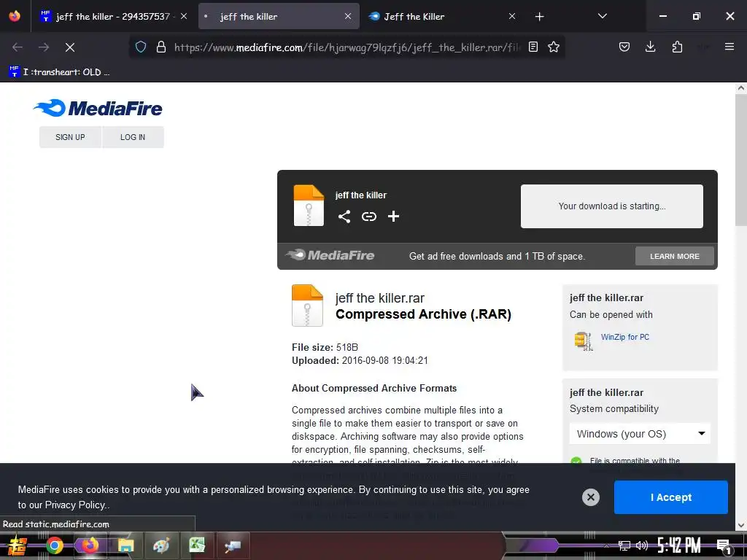Screen dimensions: 747x560
Task: Open Excel from the taskbar
Action: point(196,545)
